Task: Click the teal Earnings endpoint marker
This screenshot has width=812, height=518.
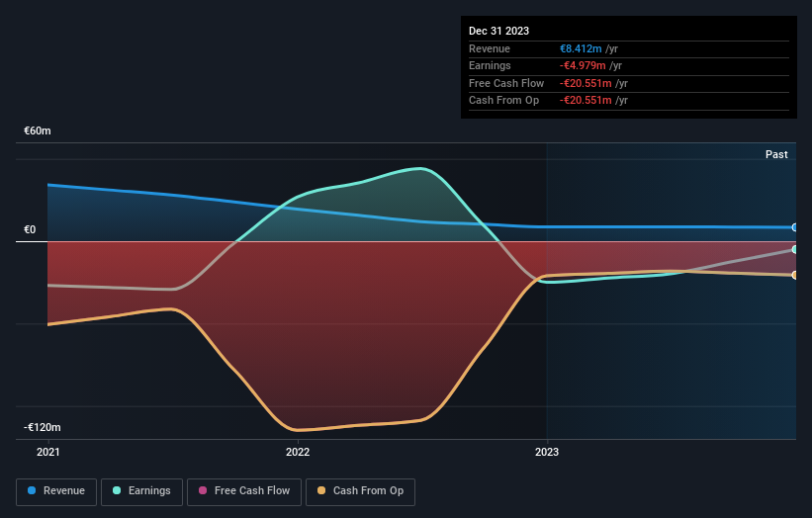Action: tap(795, 249)
